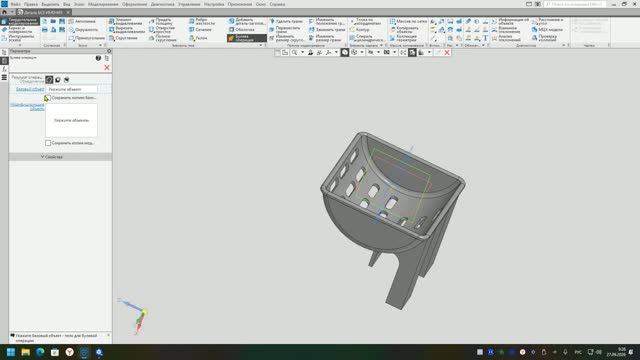Click the red X to cancel Boolean operation

click(x=107, y=68)
